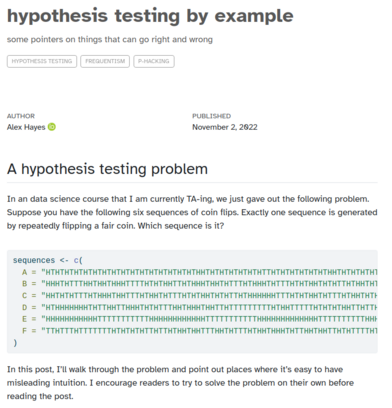Select the P-HACKING tag

[x=154, y=61]
